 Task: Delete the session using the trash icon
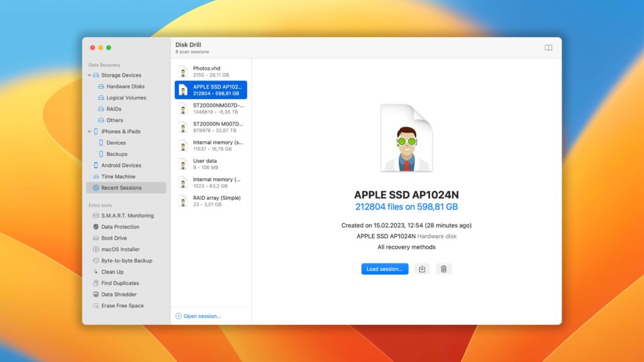pos(444,269)
